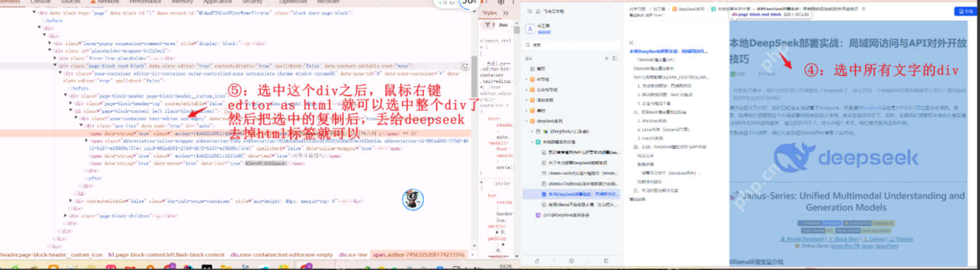Expand the placeholder-wrapper div node
The image size is (980, 270).
(50, 50)
